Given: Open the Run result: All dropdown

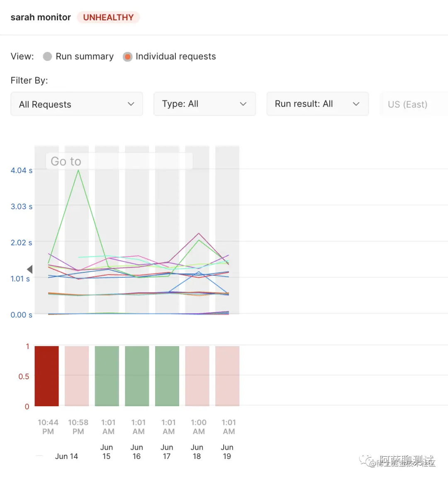Looking at the screenshot, I should pyautogui.click(x=317, y=104).
